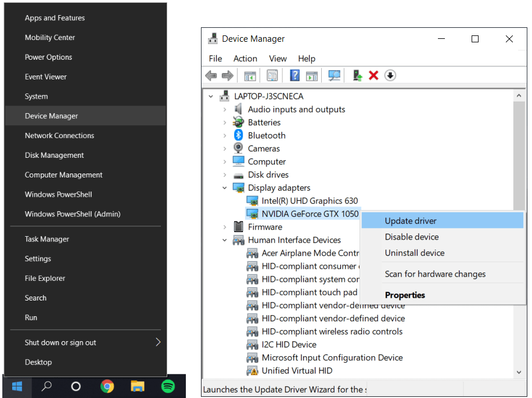Choose Scan for hardware changes entry
The height and width of the screenshot is (398, 532).
pyautogui.click(x=443, y=274)
